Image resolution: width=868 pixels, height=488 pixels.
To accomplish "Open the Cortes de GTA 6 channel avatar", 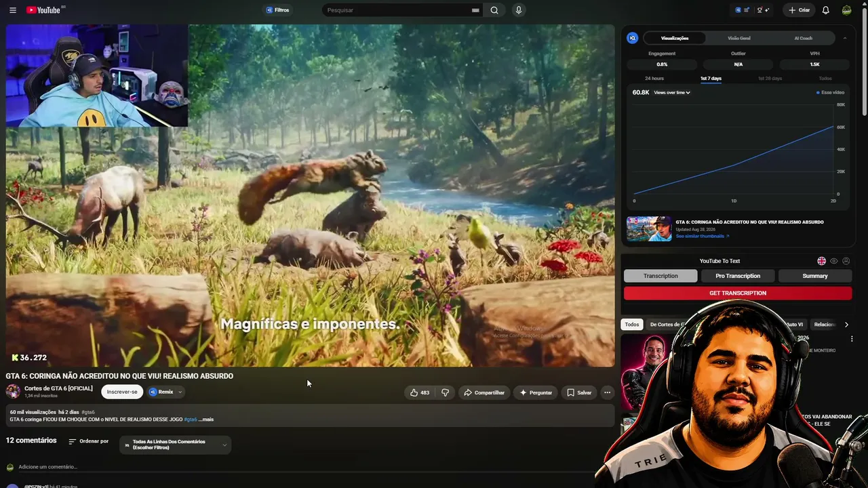I will 13,392.
